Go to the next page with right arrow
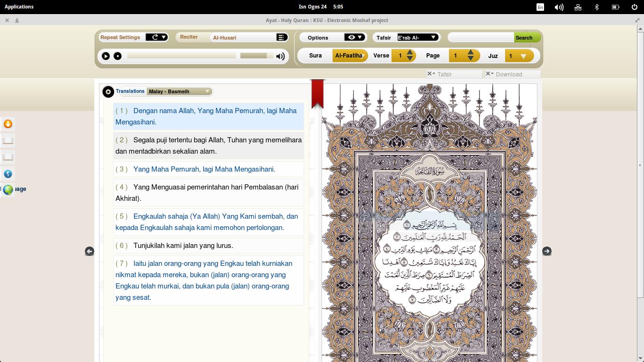Screen dimensions: 644x362 click(x=547, y=251)
